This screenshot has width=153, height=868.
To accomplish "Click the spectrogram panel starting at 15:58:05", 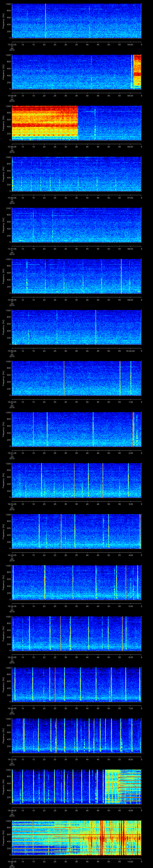I will coord(76,276).
